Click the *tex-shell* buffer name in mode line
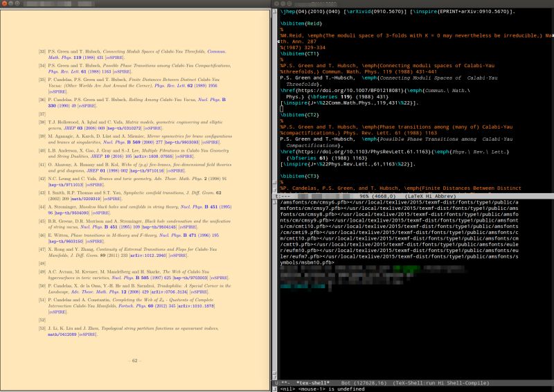 [313, 383]
